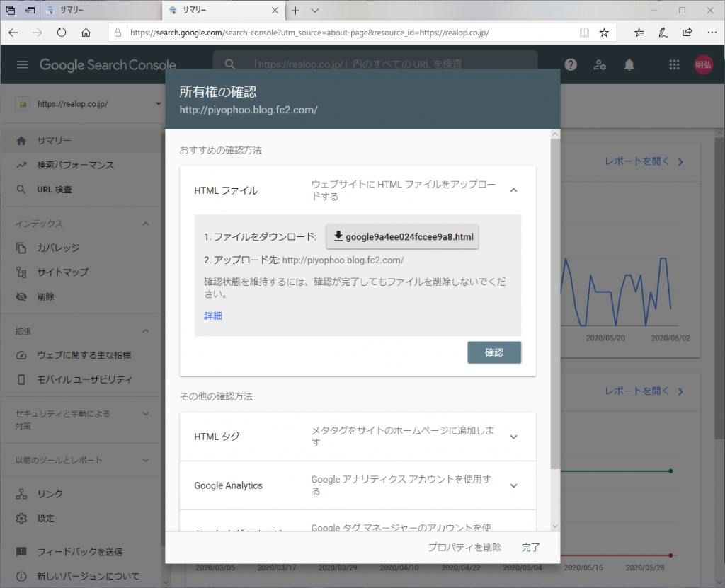Set tabs aside icon
The width and height of the screenshot is (725, 588).
[x=30, y=10]
